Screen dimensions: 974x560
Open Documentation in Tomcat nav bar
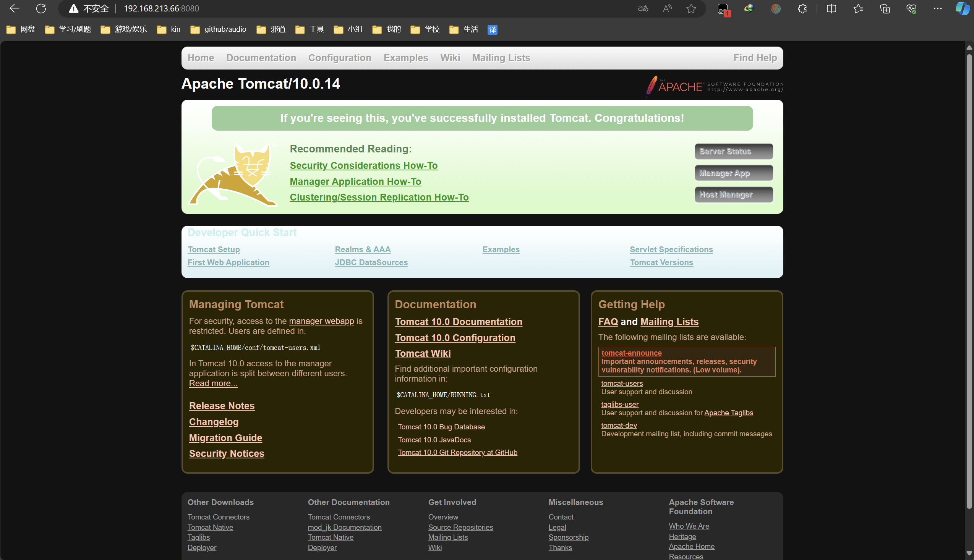[x=261, y=58]
